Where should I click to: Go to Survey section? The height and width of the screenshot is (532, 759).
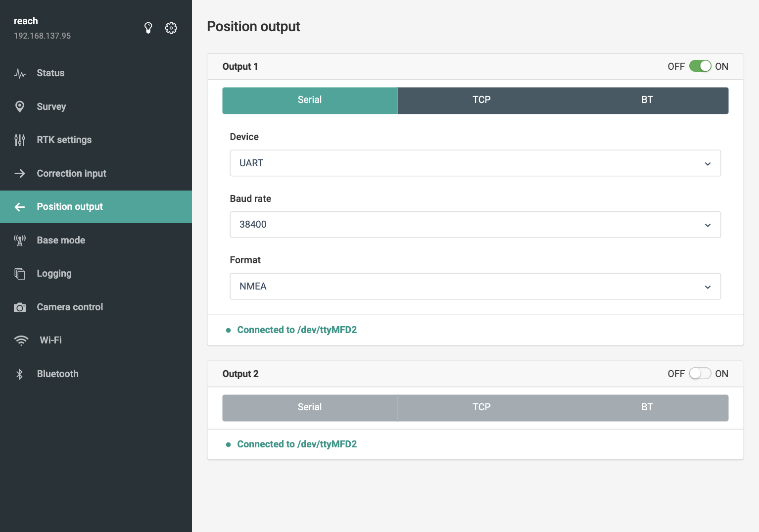coord(96,106)
